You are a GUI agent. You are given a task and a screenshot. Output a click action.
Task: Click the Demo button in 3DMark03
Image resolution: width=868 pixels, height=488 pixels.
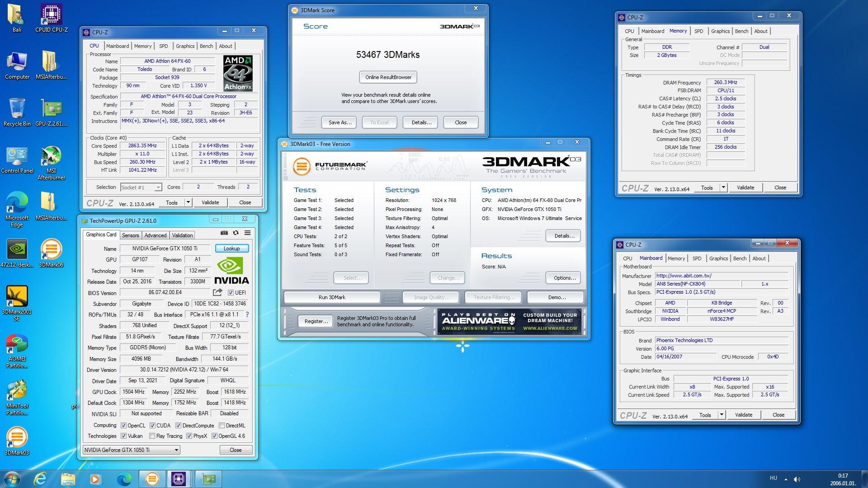[x=556, y=297]
